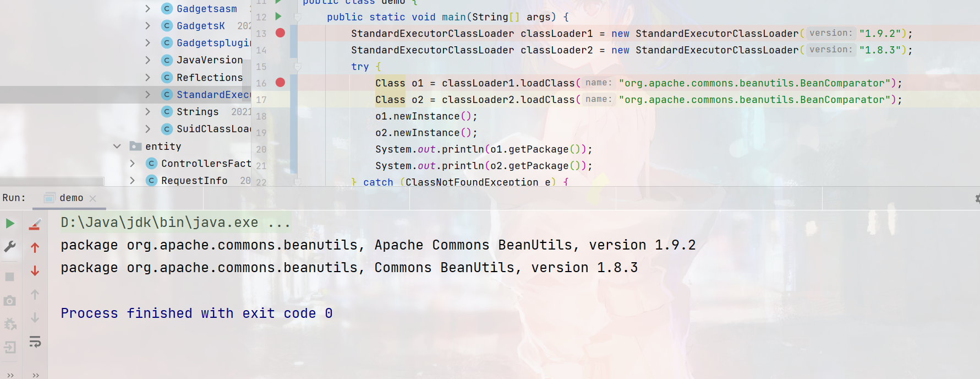Jump down the stack trace with the red down arrow
980x379 pixels.
point(35,270)
